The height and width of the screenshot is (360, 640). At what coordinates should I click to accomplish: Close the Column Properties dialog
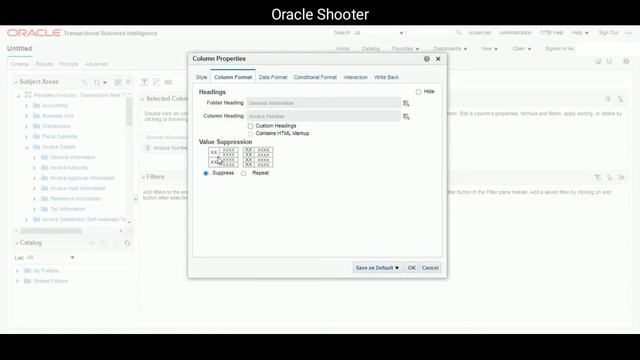tap(438, 59)
